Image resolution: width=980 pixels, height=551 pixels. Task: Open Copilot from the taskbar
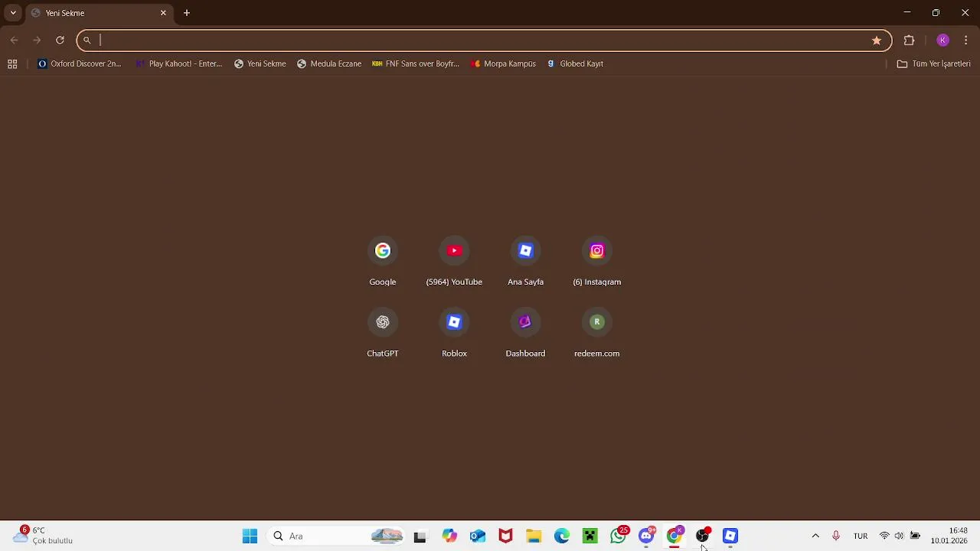449,536
